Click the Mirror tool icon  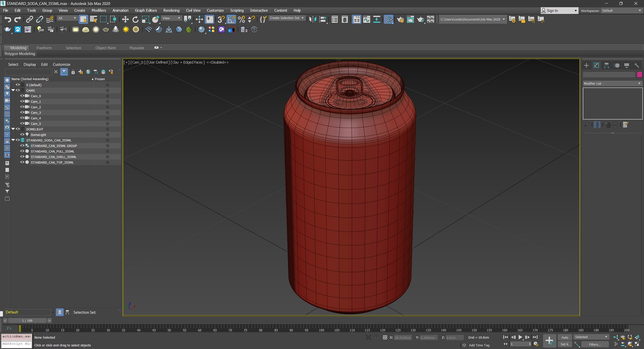pyautogui.click(x=313, y=19)
